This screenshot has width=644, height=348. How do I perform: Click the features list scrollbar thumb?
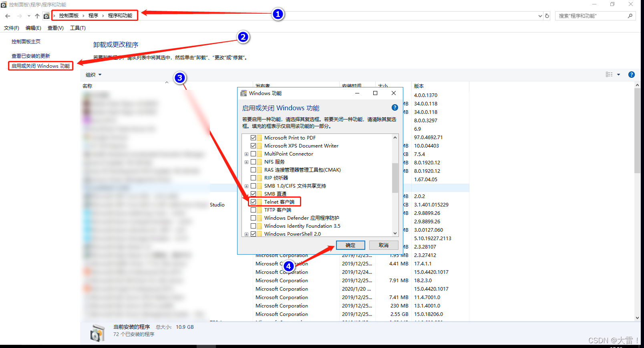[x=395, y=177]
